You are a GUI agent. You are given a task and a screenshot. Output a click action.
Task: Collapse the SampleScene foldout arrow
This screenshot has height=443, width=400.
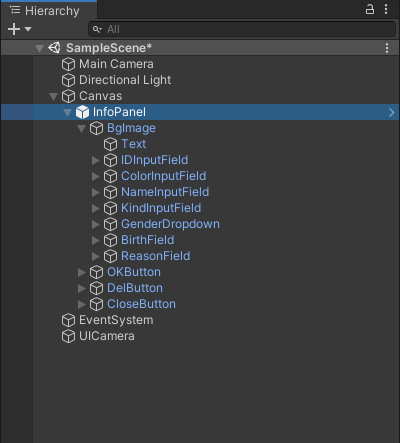39,48
